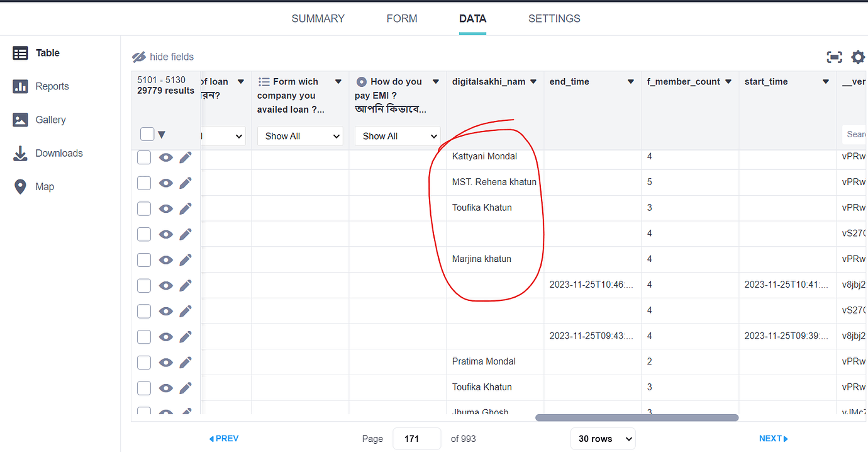Navigate back with the PREV link
This screenshot has width=868, height=452.
click(x=223, y=438)
